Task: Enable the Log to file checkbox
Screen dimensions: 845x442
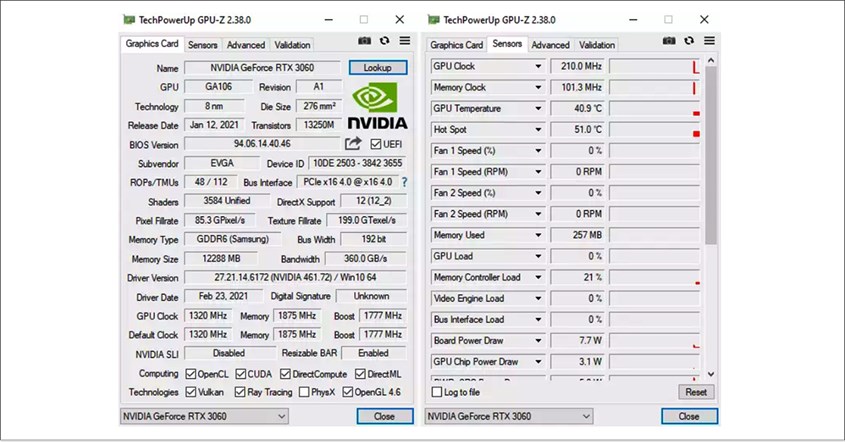Action: 437,392
